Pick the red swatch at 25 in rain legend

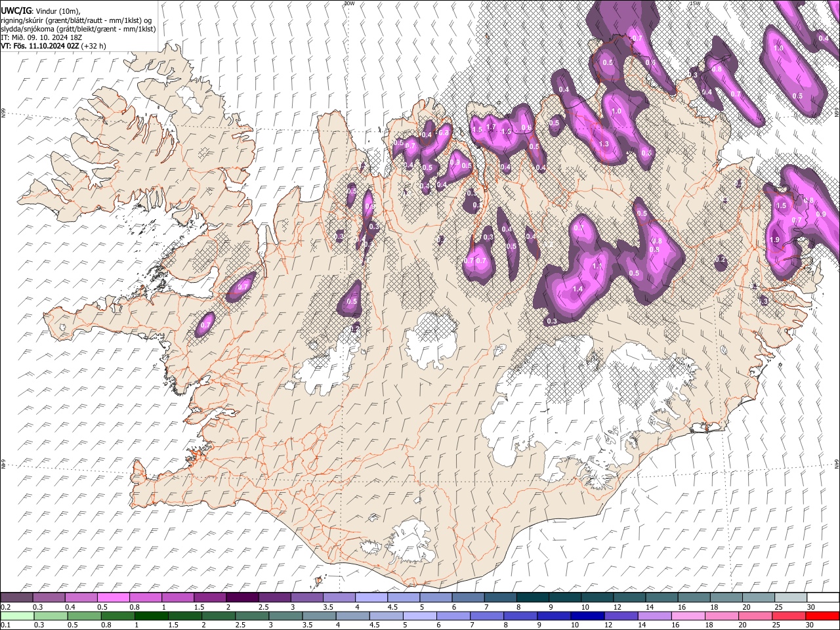click(788, 616)
